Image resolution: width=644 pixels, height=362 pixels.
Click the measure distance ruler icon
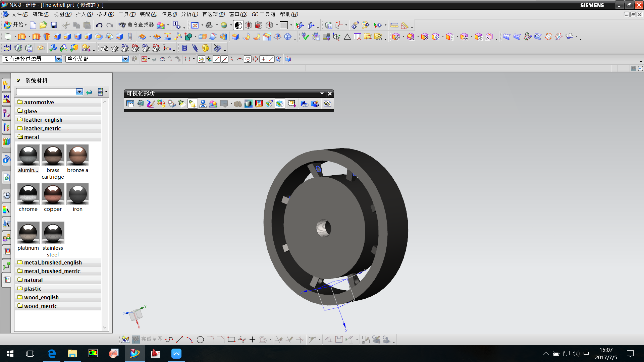pos(394,25)
